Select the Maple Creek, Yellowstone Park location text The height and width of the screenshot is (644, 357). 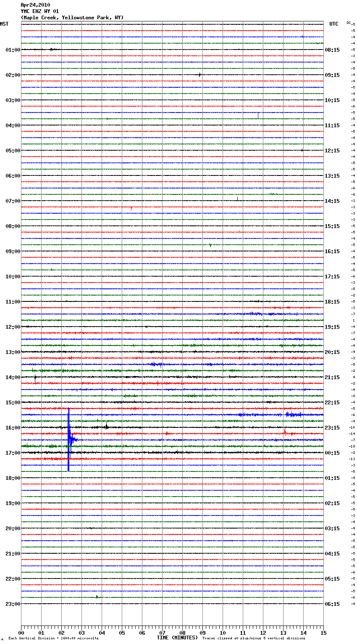pos(72,18)
